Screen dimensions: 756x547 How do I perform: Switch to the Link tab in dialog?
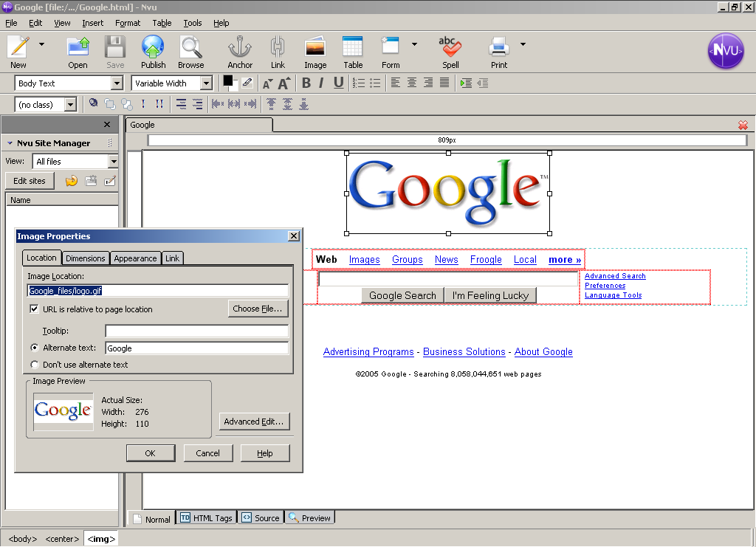click(172, 258)
